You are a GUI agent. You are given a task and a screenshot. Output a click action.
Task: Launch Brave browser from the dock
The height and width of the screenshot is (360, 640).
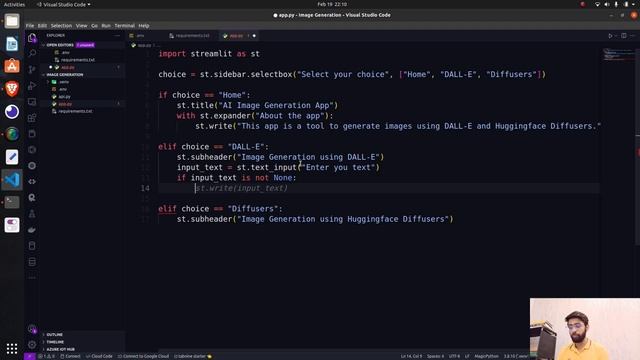(12, 89)
